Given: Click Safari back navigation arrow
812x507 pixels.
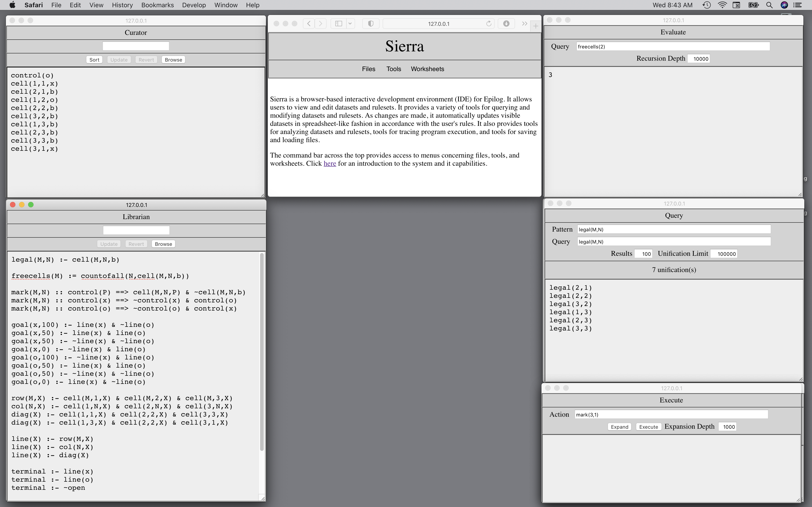Looking at the screenshot, I should (x=309, y=24).
